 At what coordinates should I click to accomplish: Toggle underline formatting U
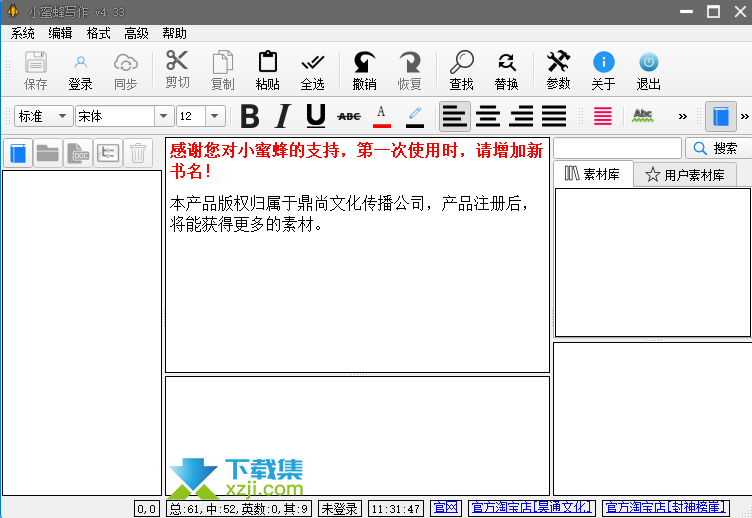[x=316, y=116]
